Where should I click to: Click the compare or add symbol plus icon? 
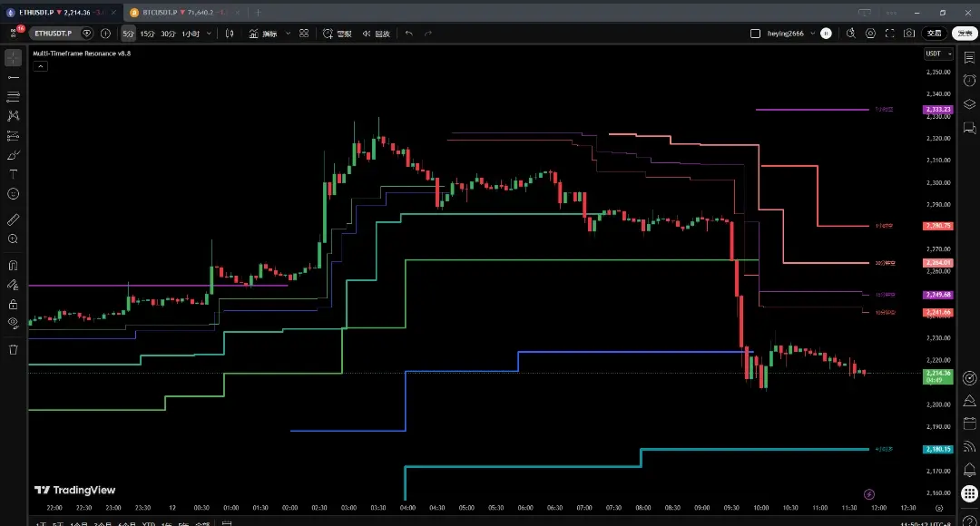tap(105, 34)
